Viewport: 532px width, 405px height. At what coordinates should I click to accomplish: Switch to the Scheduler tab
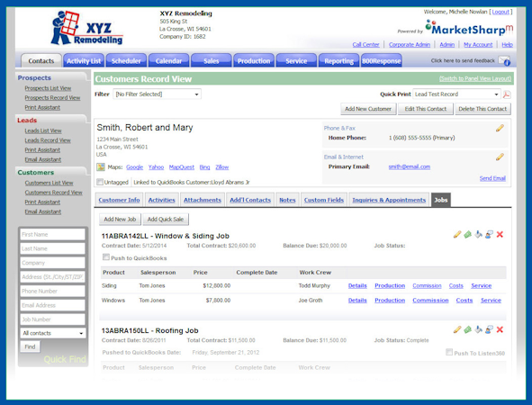coord(126,60)
